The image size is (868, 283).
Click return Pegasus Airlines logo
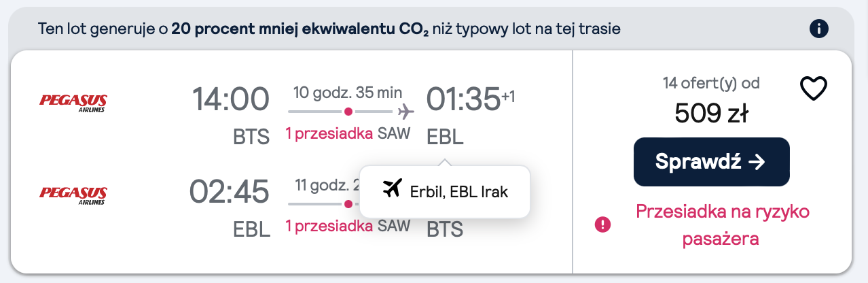pos(73,195)
